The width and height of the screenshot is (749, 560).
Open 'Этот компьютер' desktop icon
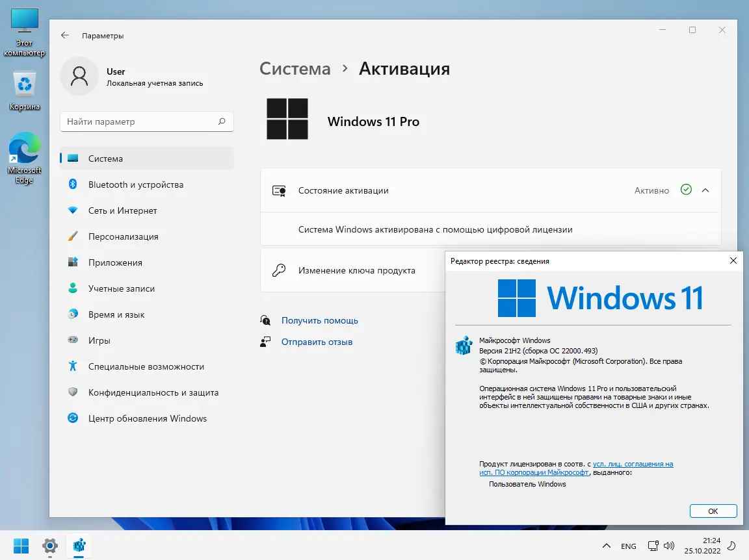(24, 32)
